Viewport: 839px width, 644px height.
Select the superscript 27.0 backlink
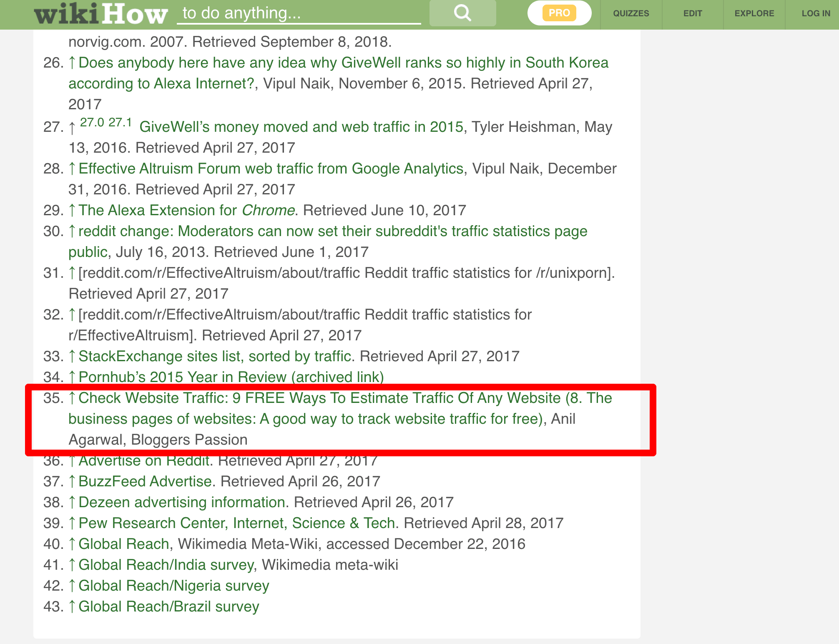(x=91, y=123)
